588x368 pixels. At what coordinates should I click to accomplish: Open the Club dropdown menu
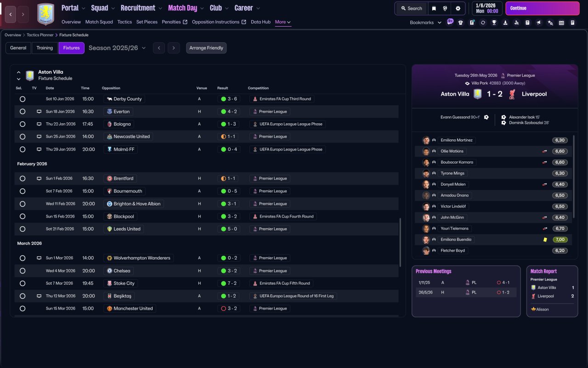click(219, 8)
